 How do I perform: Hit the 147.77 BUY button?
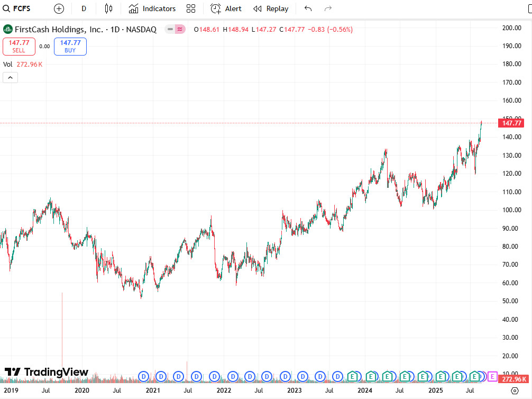tap(70, 46)
